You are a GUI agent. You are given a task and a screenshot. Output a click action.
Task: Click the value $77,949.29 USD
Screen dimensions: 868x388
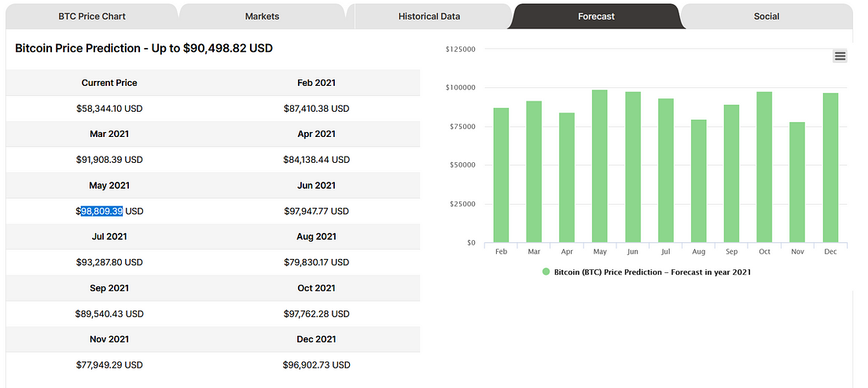109,364
